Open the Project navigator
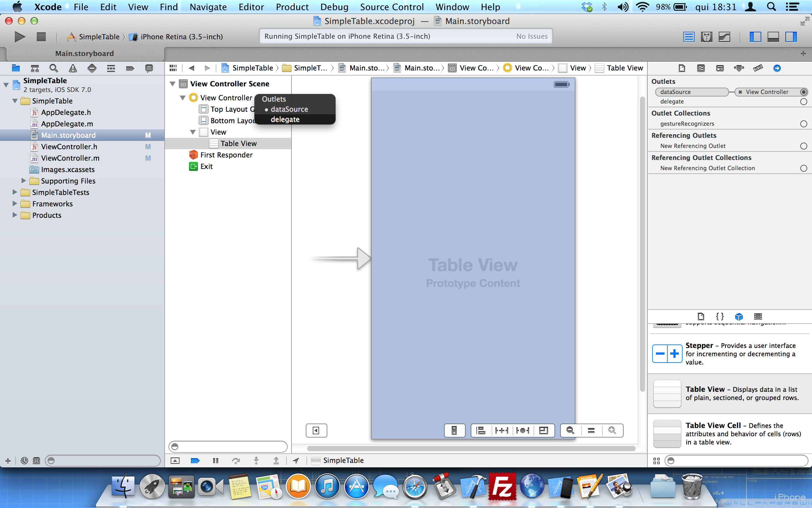Image resolution: width=812 pixels, height=508 pixels. (16, 68)
